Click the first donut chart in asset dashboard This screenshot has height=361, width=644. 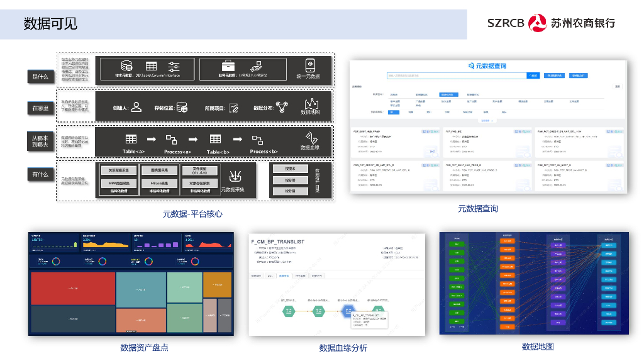(56, 261)
